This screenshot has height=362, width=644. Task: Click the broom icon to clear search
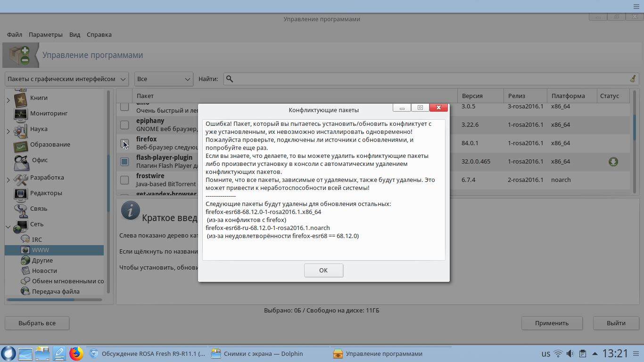tap(633, 79)
